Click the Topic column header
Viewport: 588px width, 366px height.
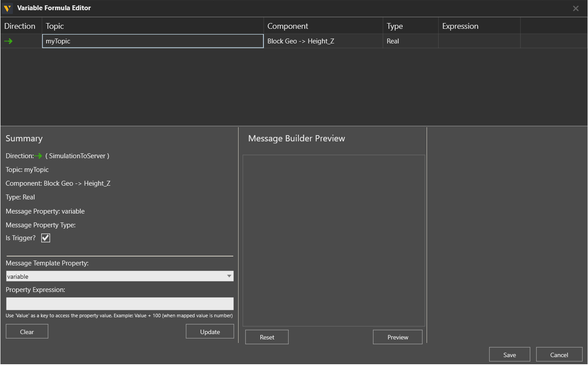click(153, 26)
